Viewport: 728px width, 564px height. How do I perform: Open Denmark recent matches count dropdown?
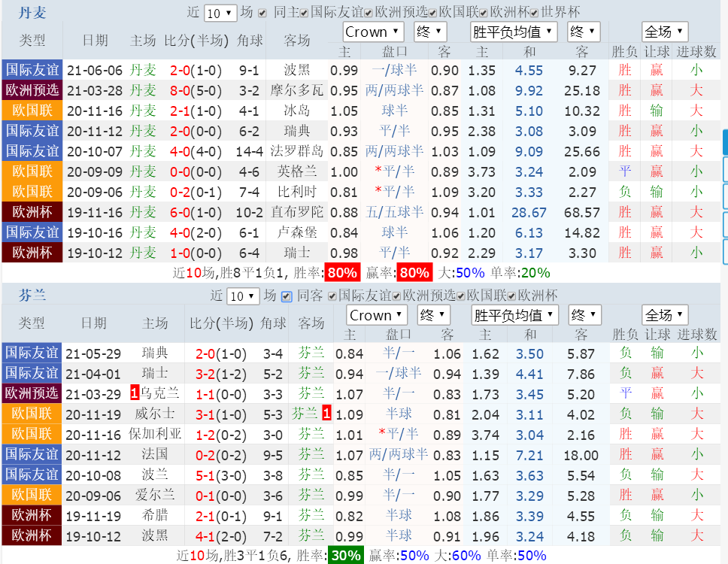click(220, 13)
